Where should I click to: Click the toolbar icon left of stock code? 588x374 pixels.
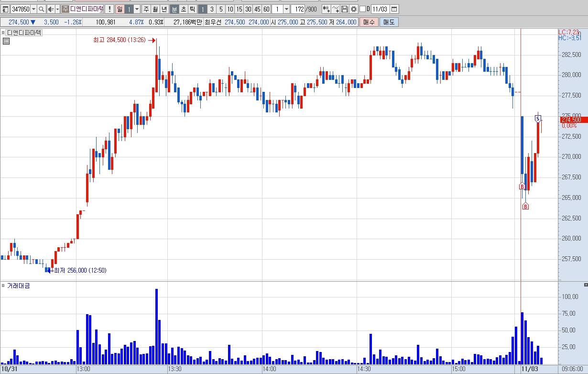(5, 9)
